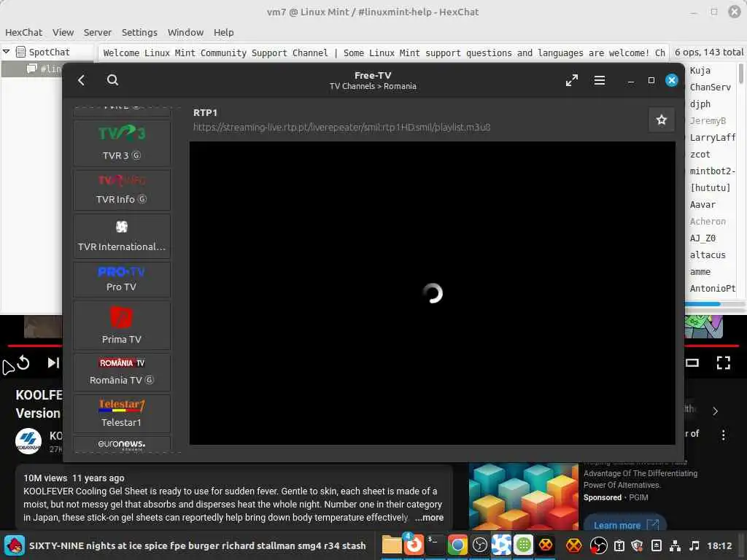Select SpotChat in the HexChat tree

[49, 52]
